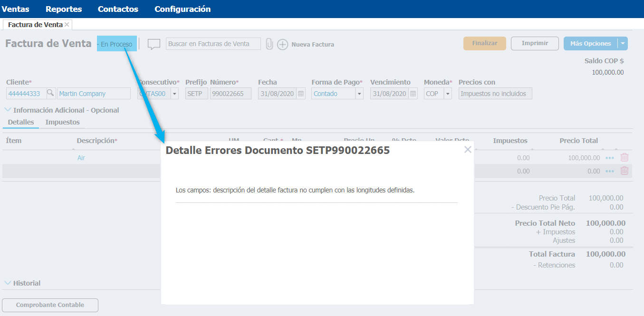The image size is (644, 316).
Task: Open the Reportes menu
Action: pyautogui.click(x=64, y=9)
